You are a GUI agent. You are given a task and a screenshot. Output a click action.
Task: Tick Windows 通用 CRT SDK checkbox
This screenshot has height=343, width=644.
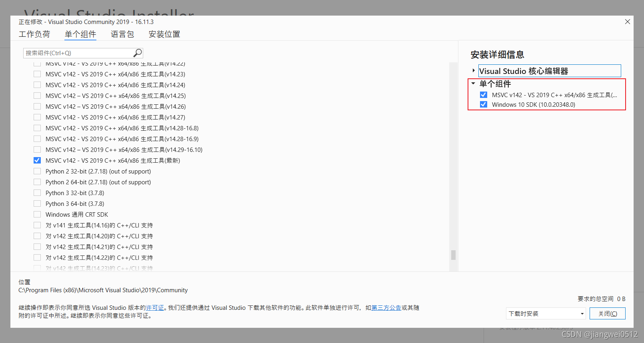tap(37, 214)
